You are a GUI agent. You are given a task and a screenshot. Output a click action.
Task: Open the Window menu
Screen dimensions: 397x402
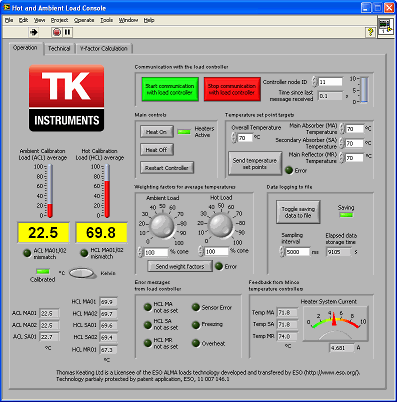128,20
